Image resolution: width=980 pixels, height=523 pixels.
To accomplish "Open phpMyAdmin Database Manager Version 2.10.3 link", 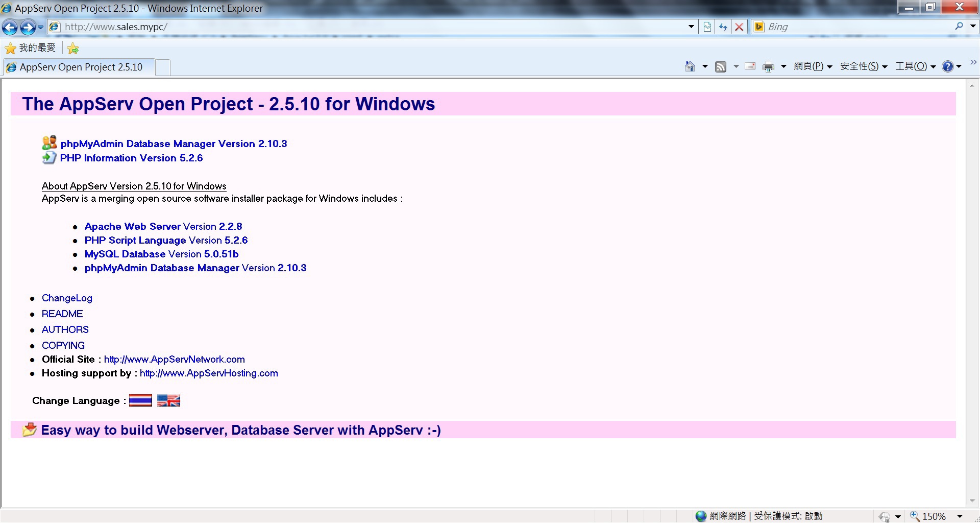I will 174,144.
